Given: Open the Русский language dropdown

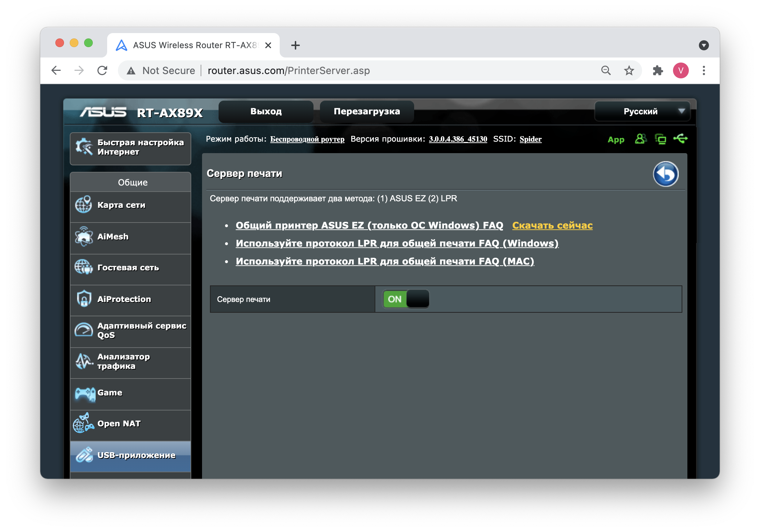Looking at the screenshot, I should (x=642, y=111).
